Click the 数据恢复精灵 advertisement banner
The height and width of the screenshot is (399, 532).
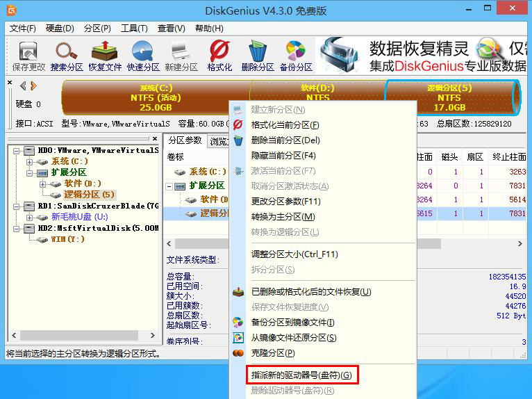tap(422, 56)
